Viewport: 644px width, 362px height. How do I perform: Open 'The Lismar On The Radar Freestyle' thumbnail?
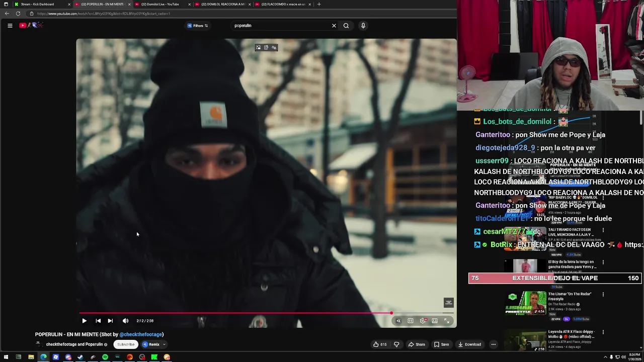coord(526,303)
